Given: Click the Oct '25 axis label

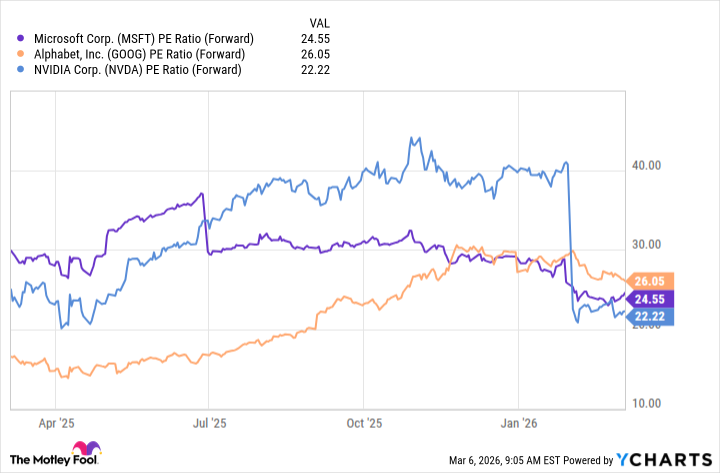Looking at the screenshot, I should point(366,425).
